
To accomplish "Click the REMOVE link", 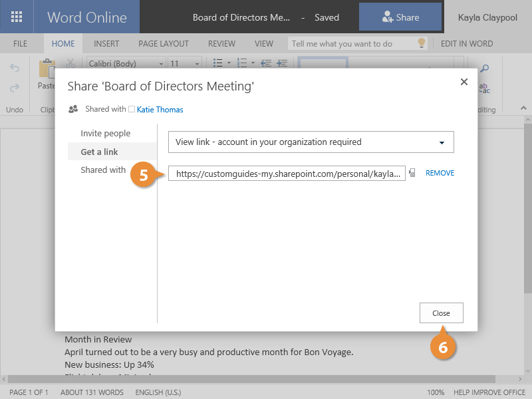I will tap(440, 173).
